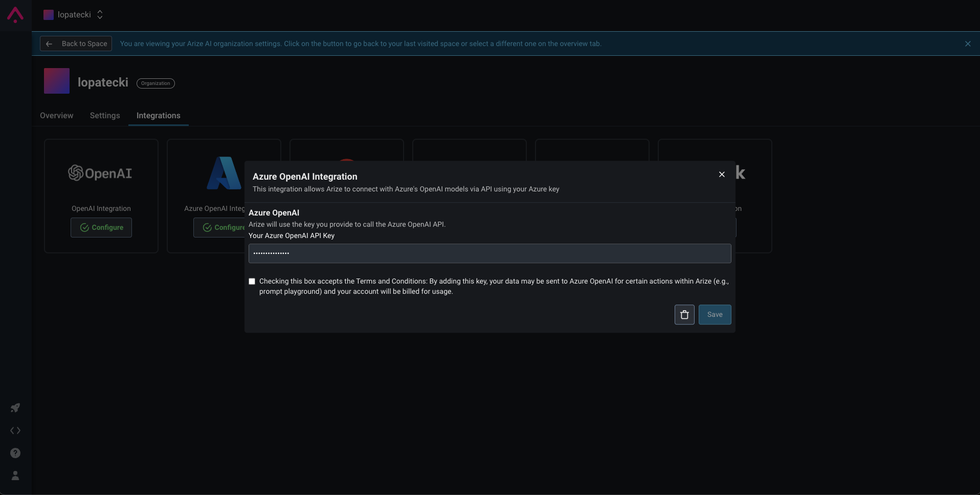Click the lopatecki organization avatar
980x495 pixels.
point(57,81)
